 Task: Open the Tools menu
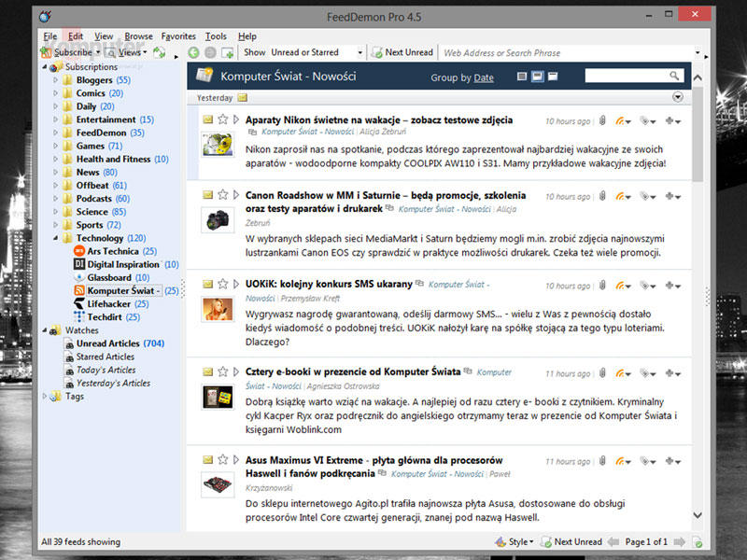coord(216,36)
